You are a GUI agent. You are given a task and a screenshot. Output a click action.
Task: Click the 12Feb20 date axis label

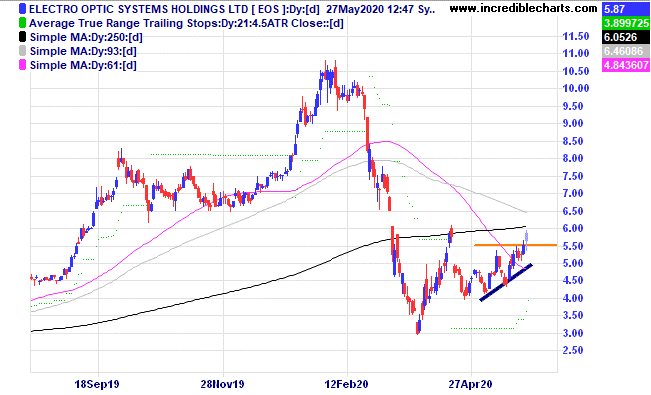click(346, 384)
